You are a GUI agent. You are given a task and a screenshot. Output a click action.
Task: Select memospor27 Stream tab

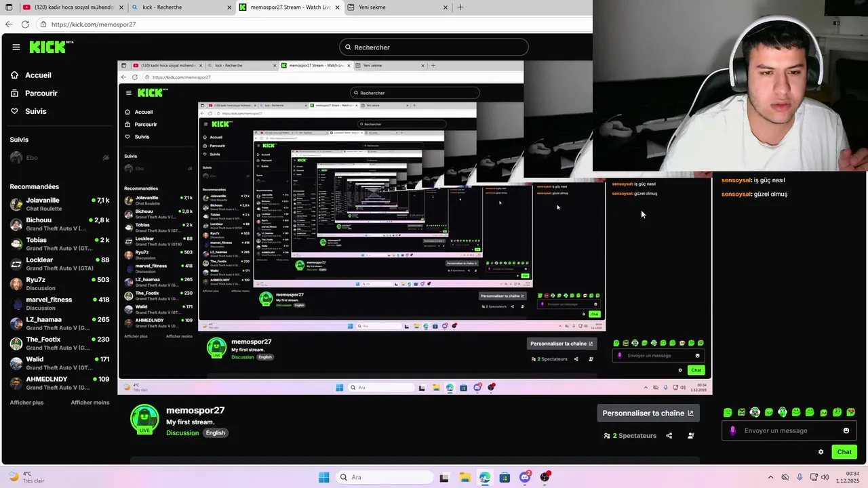(290, 7)
